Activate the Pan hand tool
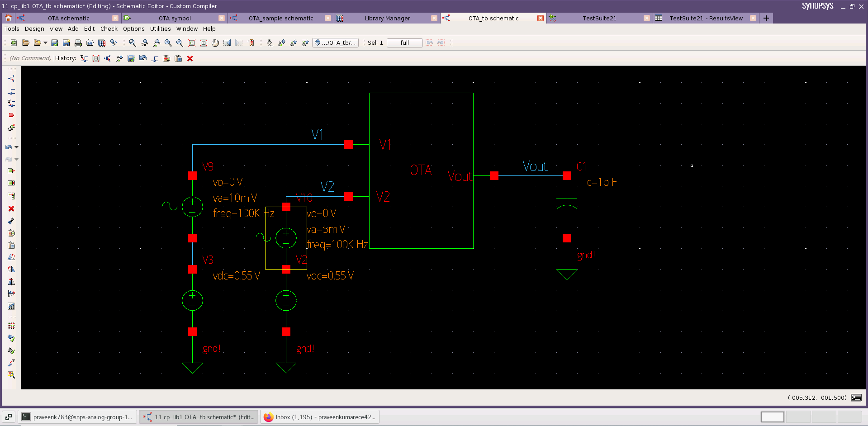Screen dimensions: 868x426 coord(215,43)
